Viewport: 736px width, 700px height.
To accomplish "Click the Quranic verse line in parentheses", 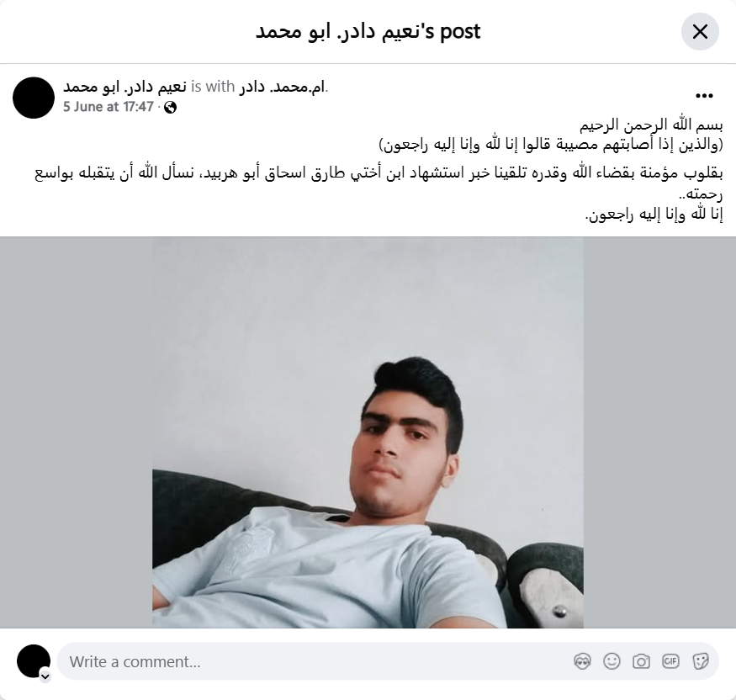I will [551, 145].
